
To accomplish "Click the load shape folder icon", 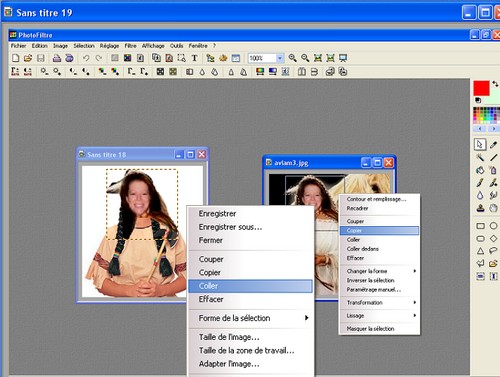I will coord(493,264).
